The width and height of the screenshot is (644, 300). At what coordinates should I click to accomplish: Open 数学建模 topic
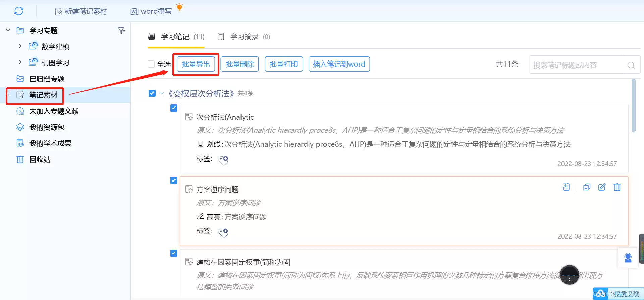55,47
